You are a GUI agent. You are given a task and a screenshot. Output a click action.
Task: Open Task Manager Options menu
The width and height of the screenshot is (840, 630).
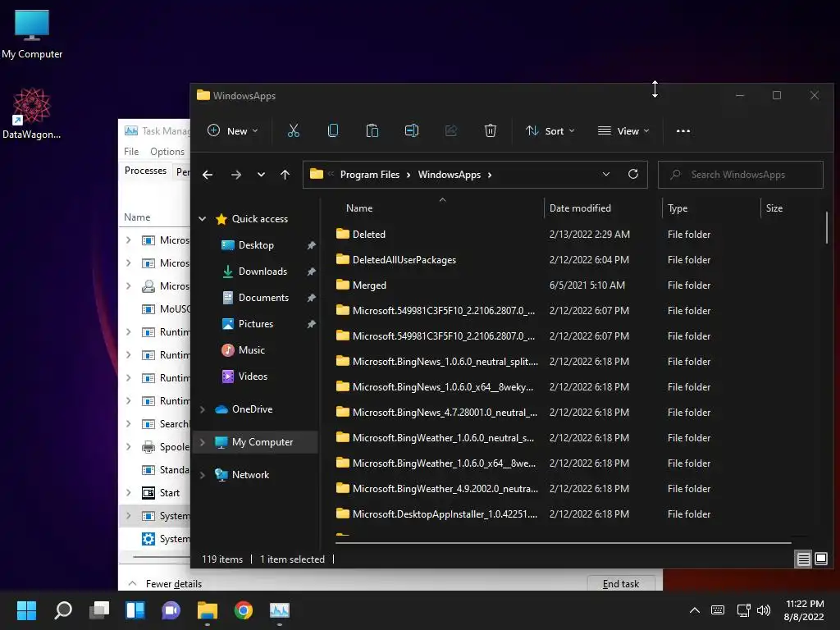pyautogui.click(x=167, y=152)
